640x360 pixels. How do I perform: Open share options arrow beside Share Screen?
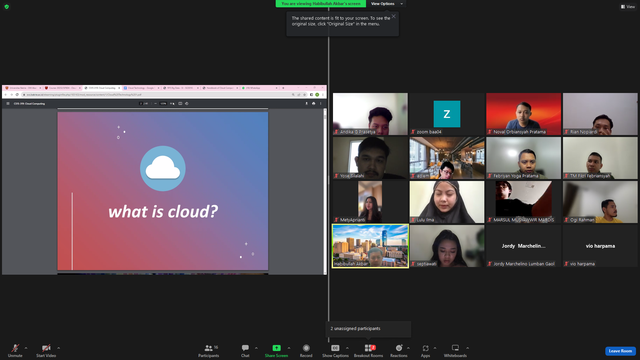tap(289, 348)
